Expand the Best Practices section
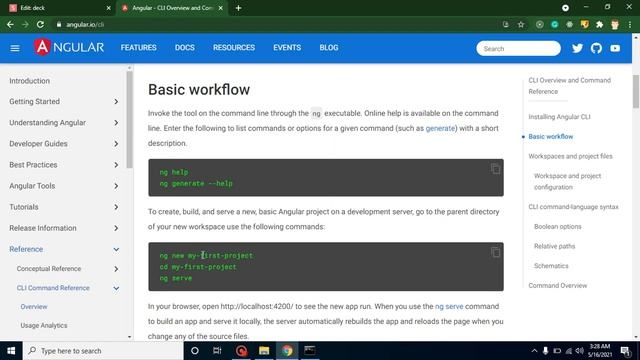The width and height of the screenshot is (640, 360). 116,165
